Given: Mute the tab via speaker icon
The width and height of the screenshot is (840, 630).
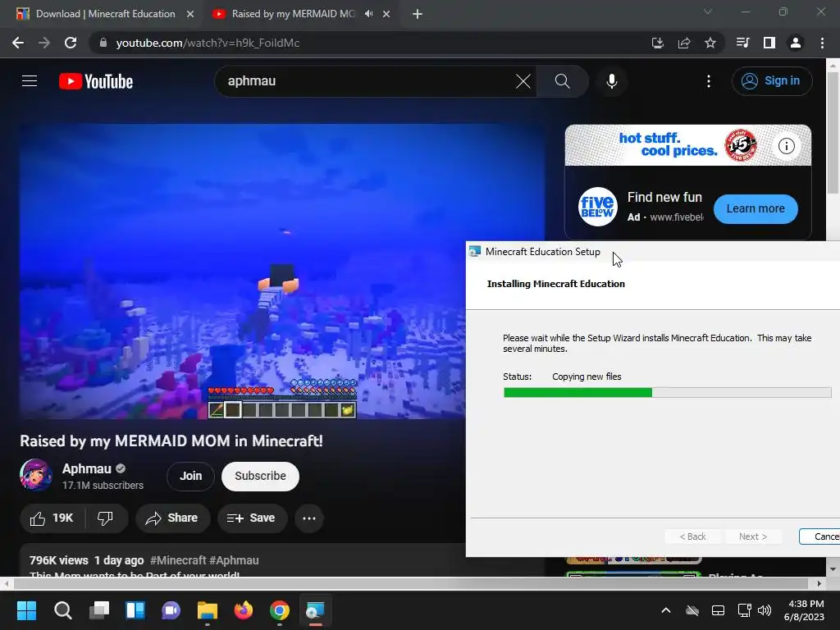Looking at the screenshot, I should tap(368, 14).
